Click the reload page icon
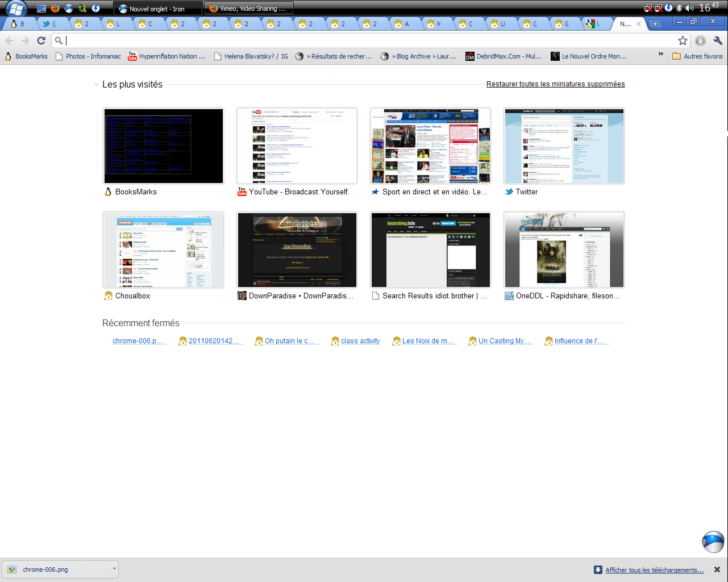 41,40
